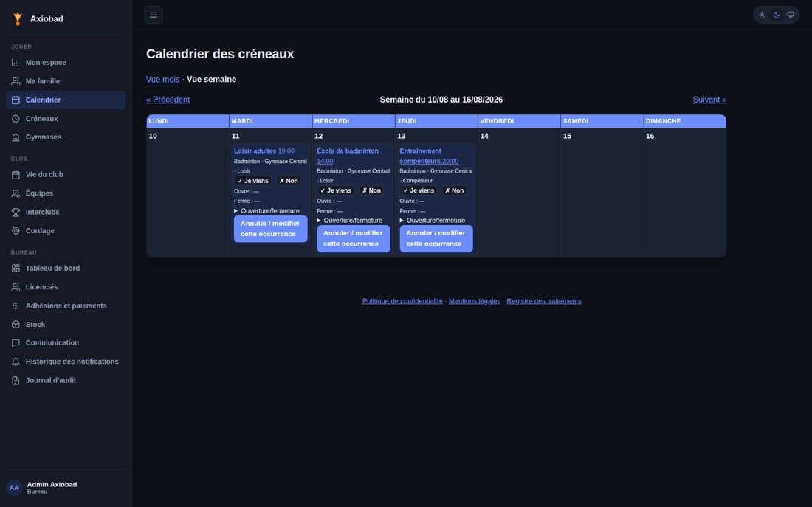Click the Équipes group icon
812x507 pixels.
[x=16, y=193]
